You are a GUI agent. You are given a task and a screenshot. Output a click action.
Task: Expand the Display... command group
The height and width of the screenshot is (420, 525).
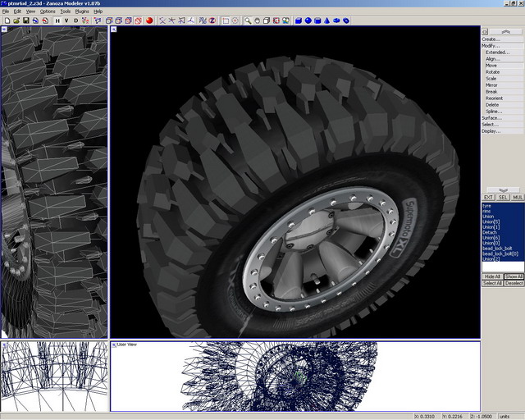pos(491,130)
